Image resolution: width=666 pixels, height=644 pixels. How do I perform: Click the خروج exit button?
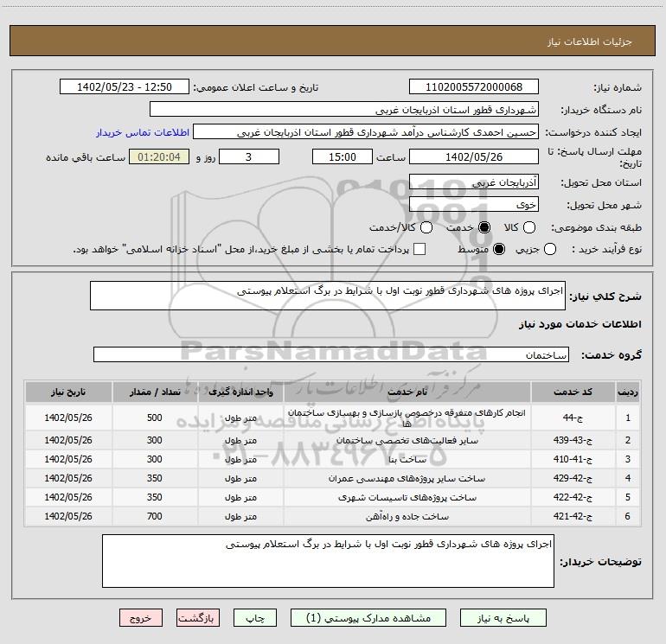coord(141,618)
